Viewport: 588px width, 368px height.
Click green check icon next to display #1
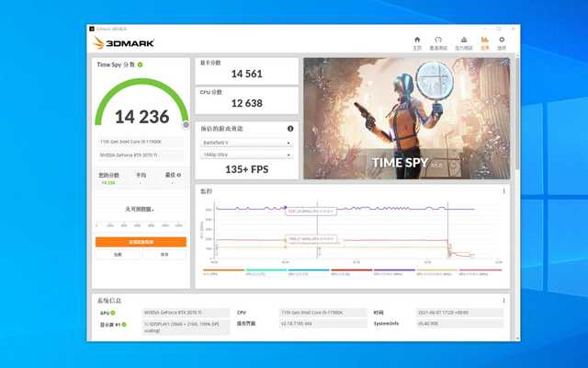124,324
